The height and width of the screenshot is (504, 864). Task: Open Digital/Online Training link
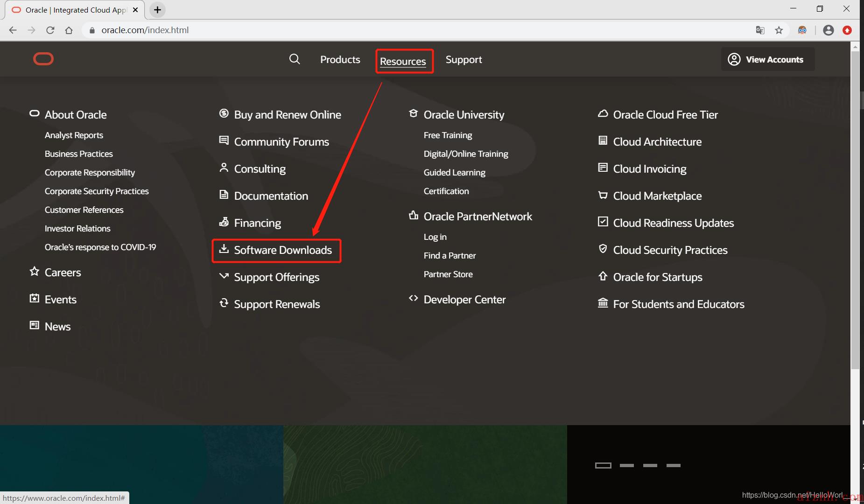click(x=466, y=154)
